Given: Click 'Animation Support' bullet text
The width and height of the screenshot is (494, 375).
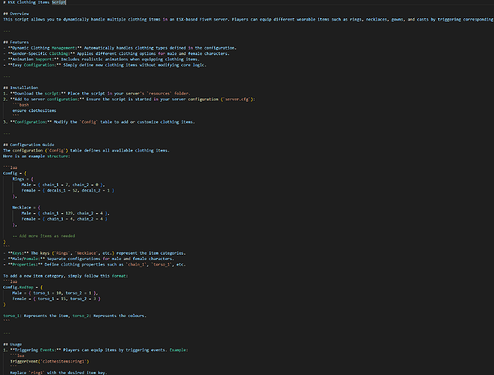Looking at the screenshot, I should (x=33, y=59).
